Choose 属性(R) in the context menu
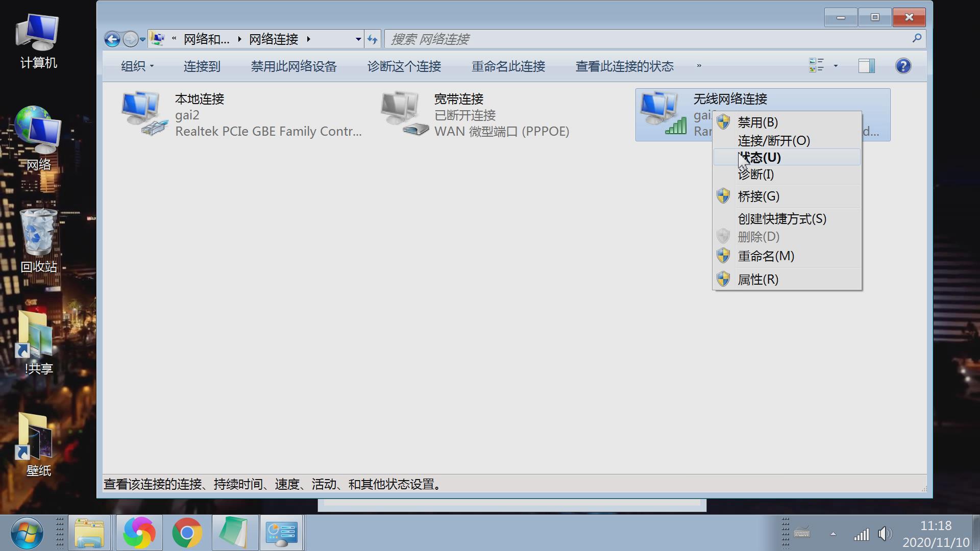This screenshot has width=980, height=551. click(758, 279)
